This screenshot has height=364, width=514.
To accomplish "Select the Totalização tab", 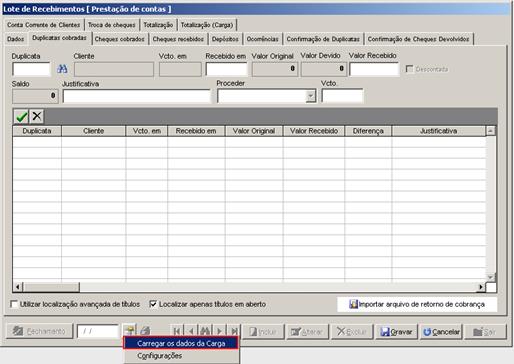I will point(158,25).
